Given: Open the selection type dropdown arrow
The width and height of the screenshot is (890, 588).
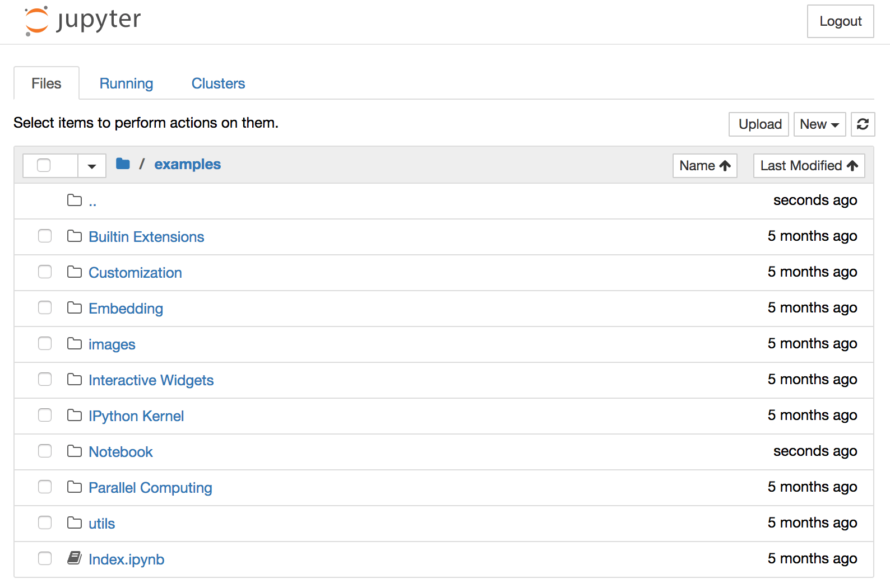Looking at the screenshot, I should pyautogui.click(x=92, y=166).
